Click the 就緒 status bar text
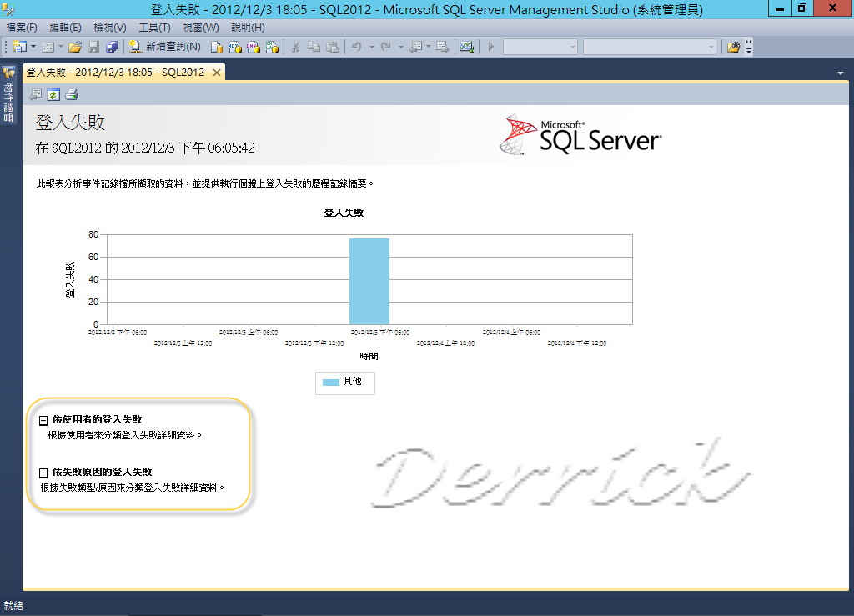The image size is (854, 616). pos(13,606)
